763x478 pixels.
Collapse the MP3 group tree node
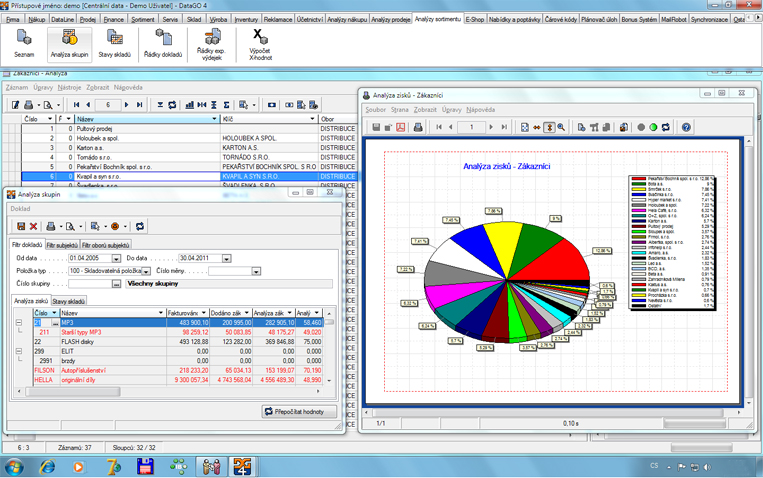click(18, 323)
